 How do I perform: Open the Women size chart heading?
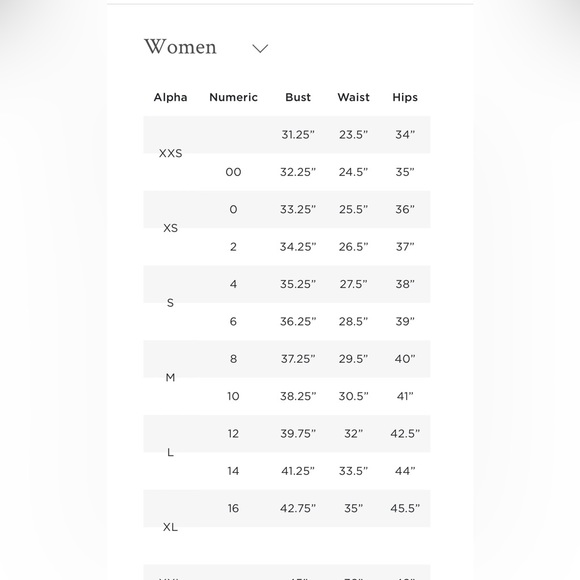[x=180, y=47]
